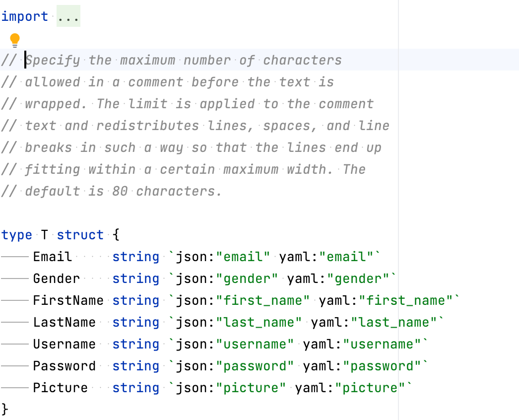Select the struct name T
The width and height of the screenshot is (519, 420).
[x=44, y=234]
